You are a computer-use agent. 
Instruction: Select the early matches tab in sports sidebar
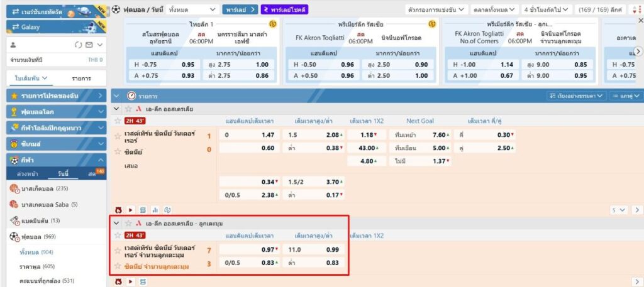28,173
